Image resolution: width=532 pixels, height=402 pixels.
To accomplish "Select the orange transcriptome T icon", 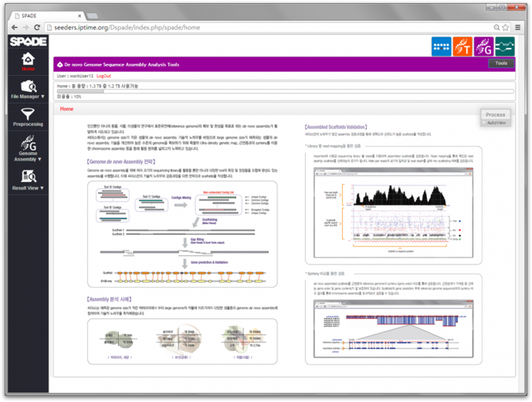I will 463,47.
